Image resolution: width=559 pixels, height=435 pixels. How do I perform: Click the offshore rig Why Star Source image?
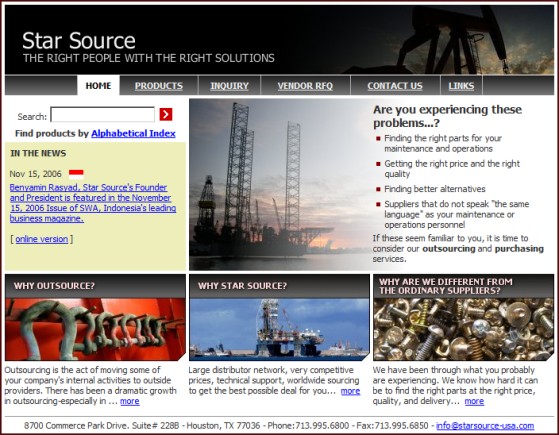click(x=280, y=329)
